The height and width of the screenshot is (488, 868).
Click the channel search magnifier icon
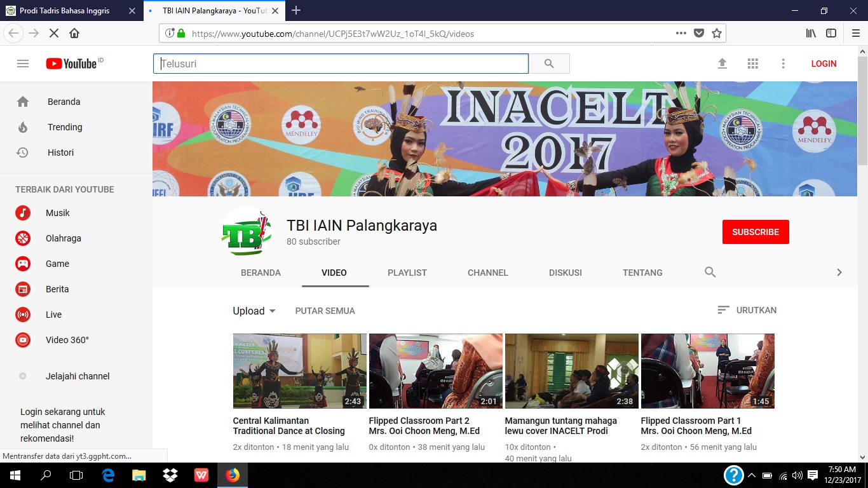click(x=710, y=272)
